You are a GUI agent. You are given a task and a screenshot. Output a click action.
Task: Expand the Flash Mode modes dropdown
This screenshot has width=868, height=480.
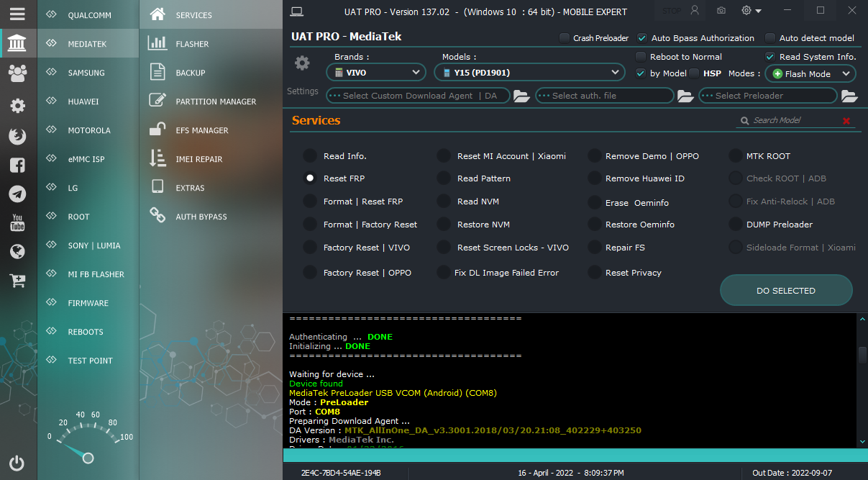pyautogui.click(x=810, y=73)
